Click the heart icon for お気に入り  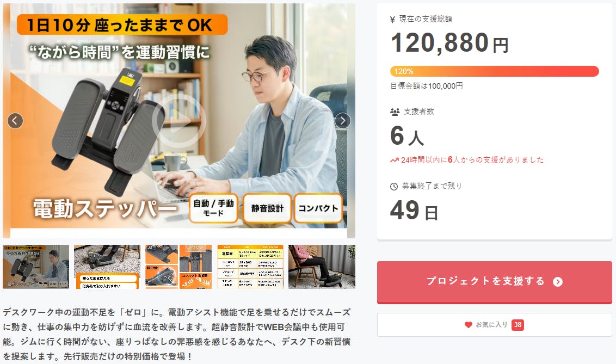469,325
